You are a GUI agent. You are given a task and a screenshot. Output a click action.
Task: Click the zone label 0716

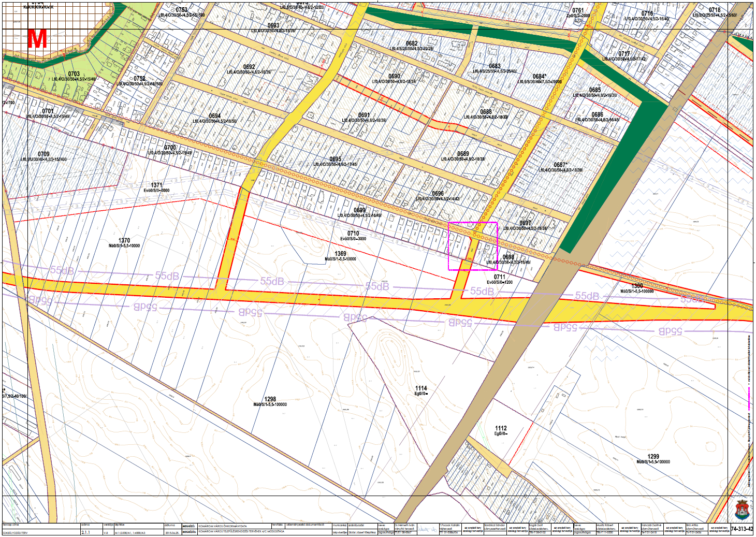pos(647,13)
